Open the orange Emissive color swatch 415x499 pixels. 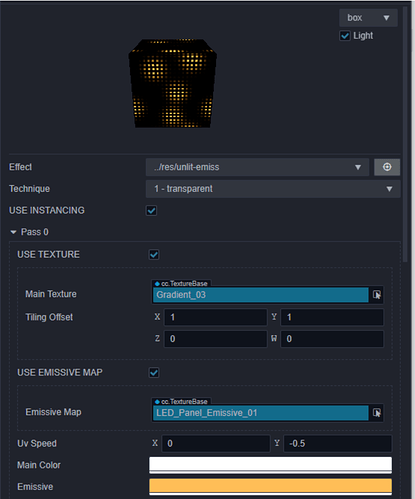coord(270,487)
